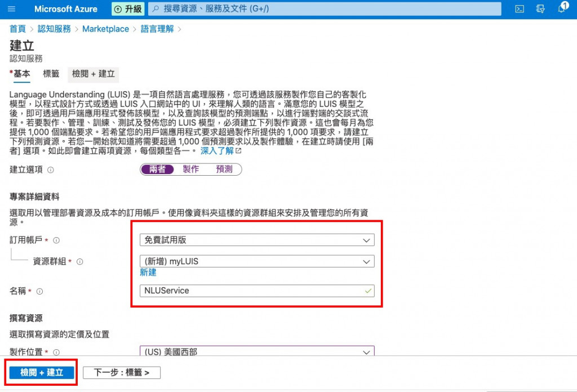The width and height of the screenshot is (577, 392).
Task: Click the search magnifier icon
Action: pyautogui.click(x=156, y=9)
